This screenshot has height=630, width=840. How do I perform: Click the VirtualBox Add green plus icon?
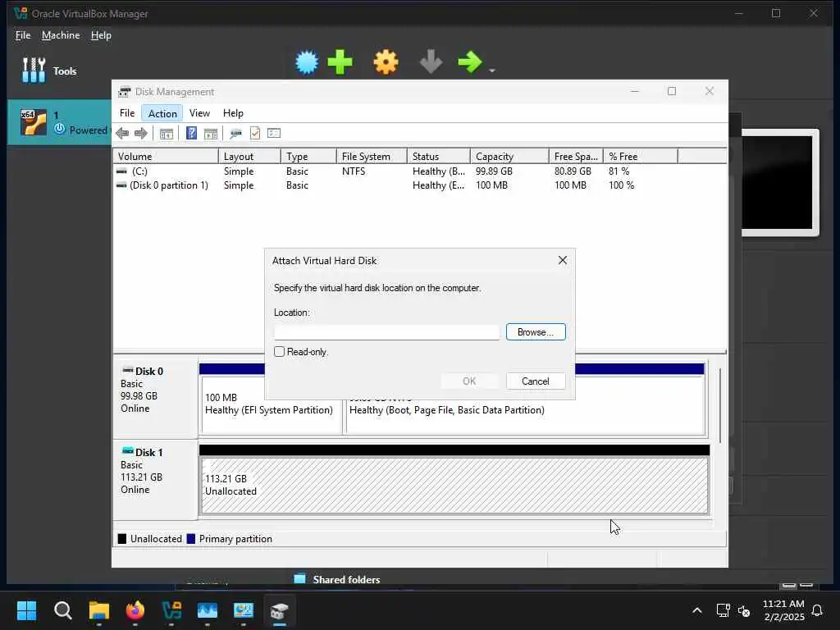point(340,62)
